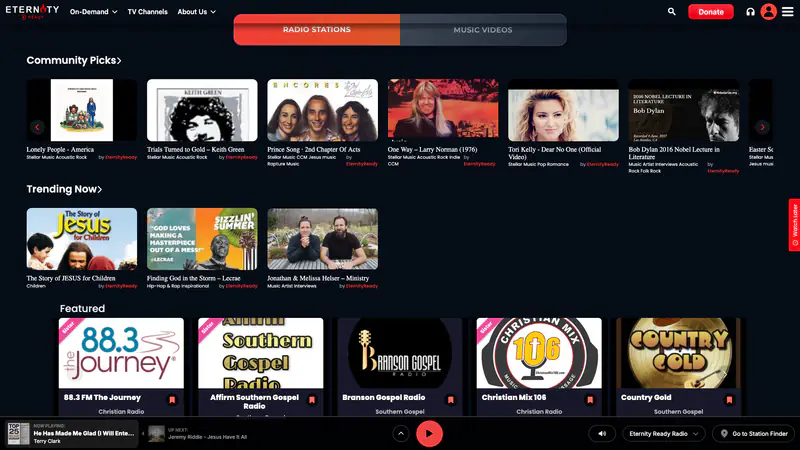This screenshot has width=800, height=450.
Task: Click the 'Featured' section heading
Action: [82, 309]
